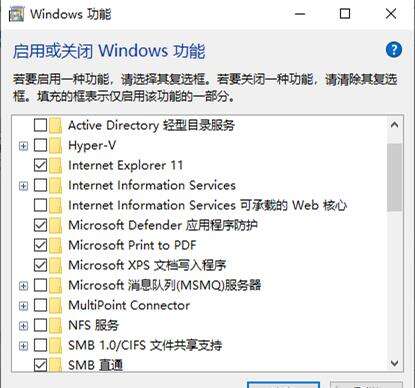415x388 pixels.
Task: Click the folder icon next to Active Directory 轻型目录服务
Action: 55,125
